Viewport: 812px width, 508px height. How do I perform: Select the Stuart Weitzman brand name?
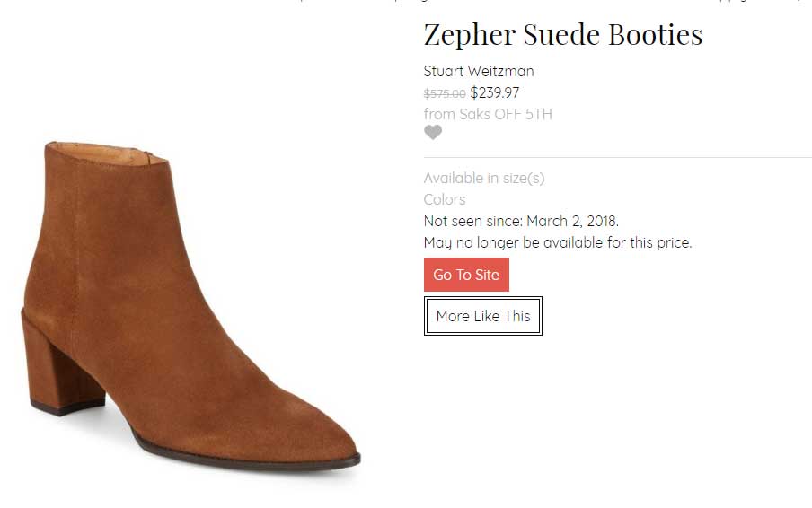pyautogui.click(x=479, y=71)
